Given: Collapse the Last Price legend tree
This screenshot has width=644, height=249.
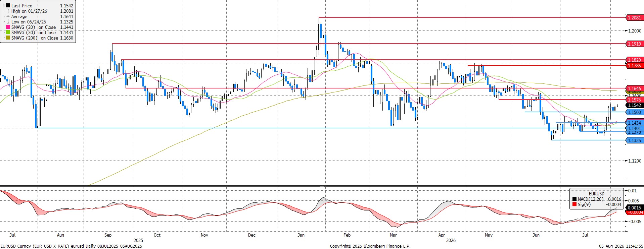Looking at the screenshot, I should 4,5.
